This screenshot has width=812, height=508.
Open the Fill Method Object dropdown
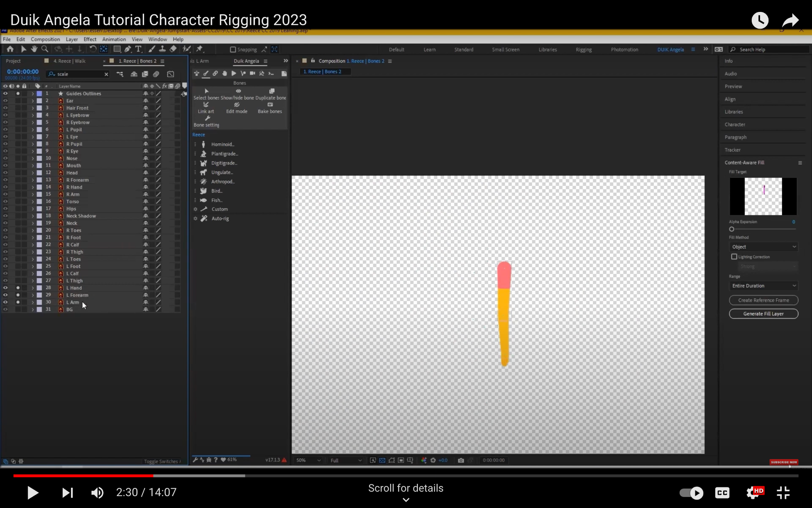point(764,247)
